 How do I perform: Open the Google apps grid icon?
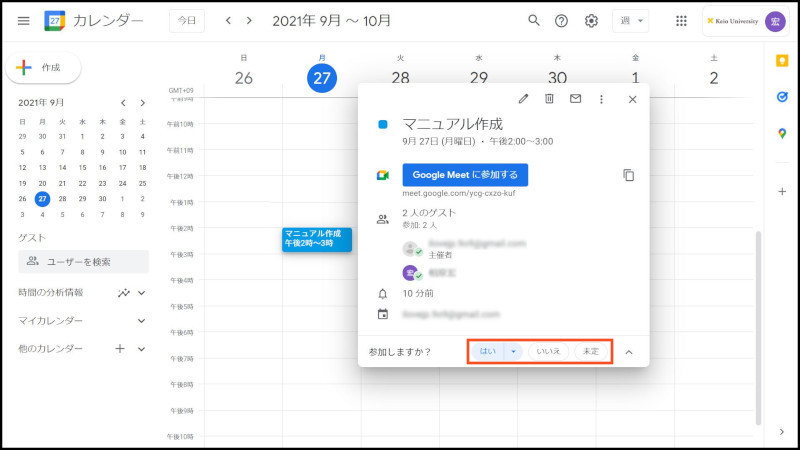click(681, 21)
